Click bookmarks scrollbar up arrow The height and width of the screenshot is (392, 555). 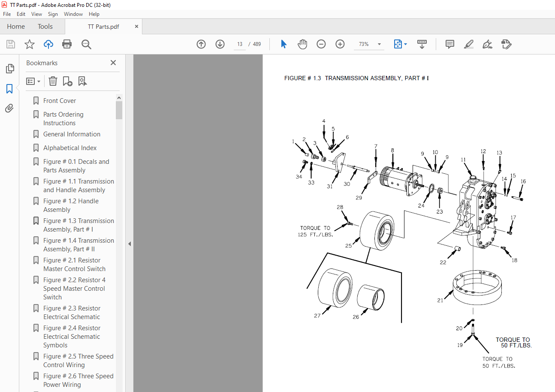point(119,98)
